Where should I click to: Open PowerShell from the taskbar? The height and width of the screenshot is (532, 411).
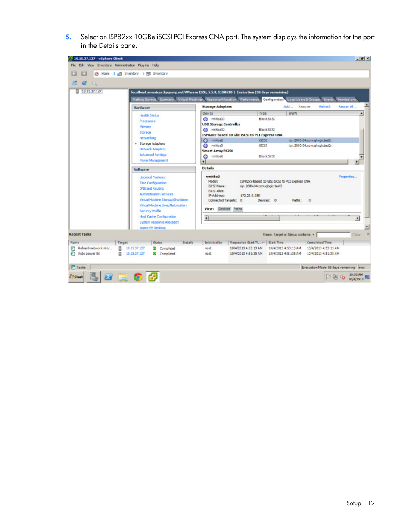coord(109,277)
